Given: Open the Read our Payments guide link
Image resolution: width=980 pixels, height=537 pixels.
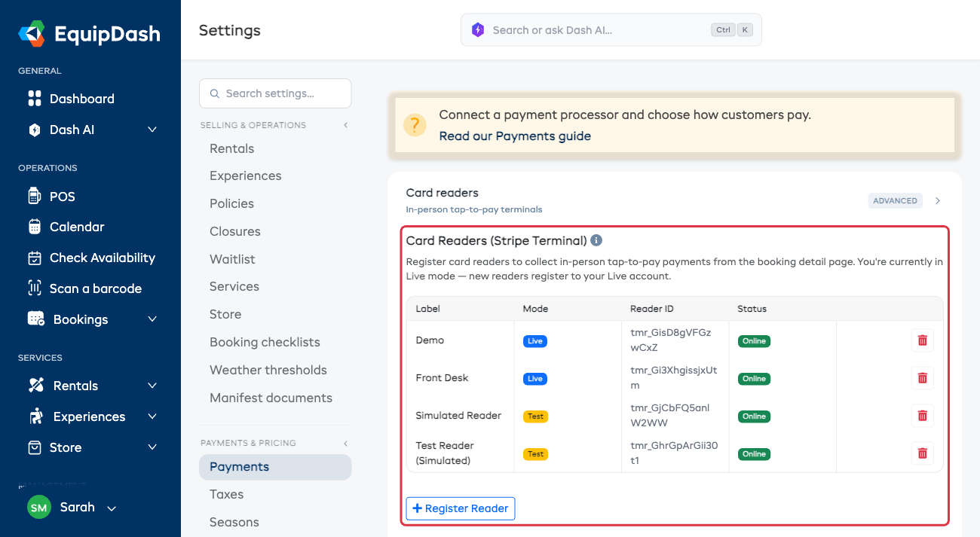Looking at the screenshot, I should coord(515,136).
